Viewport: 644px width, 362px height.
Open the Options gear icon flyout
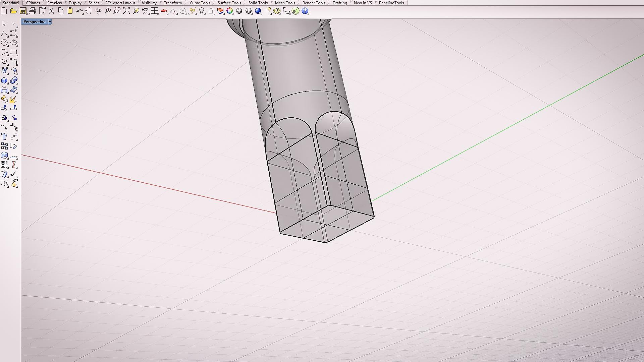coord(277,11)
